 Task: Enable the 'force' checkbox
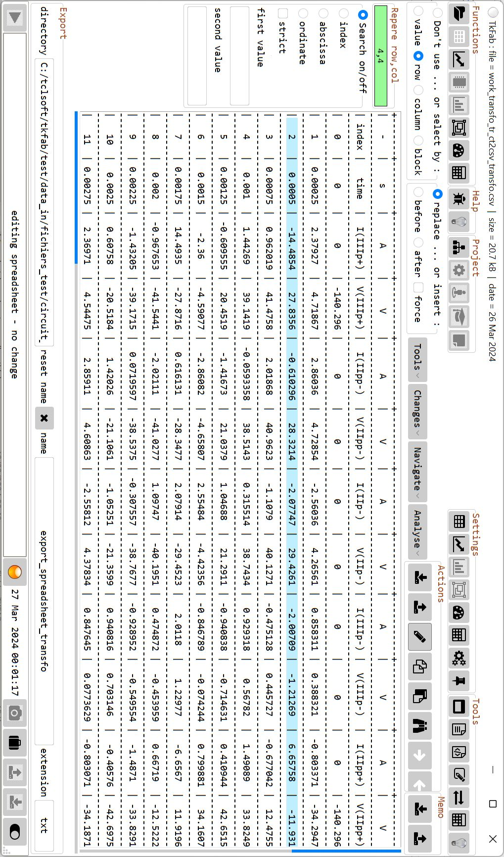click(x=418, y=288)
